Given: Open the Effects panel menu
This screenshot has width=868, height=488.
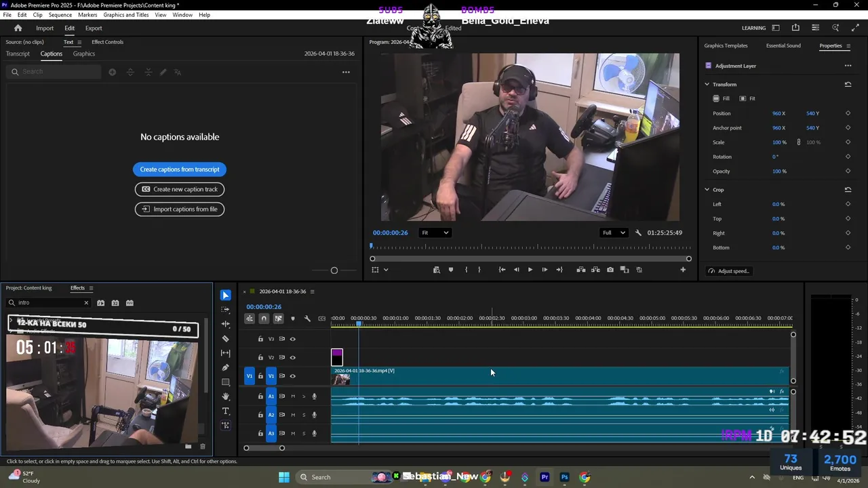Looking at the screenshot, I should pos(91,288).
